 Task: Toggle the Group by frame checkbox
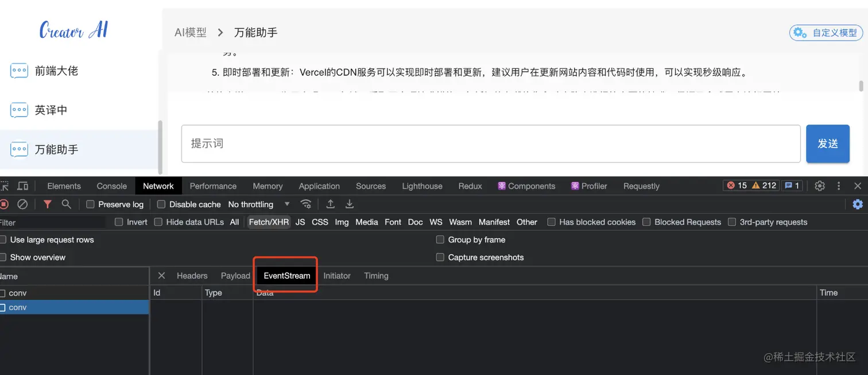(440, 239)
